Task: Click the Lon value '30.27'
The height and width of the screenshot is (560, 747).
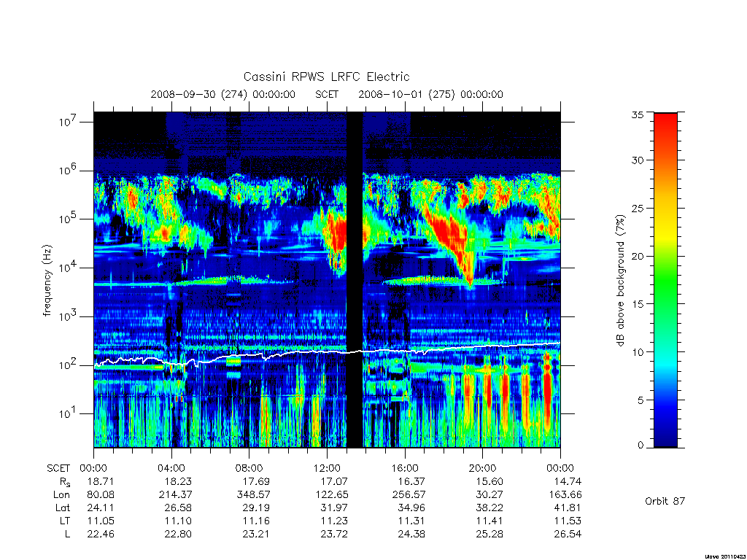Action: pos(489,495)
